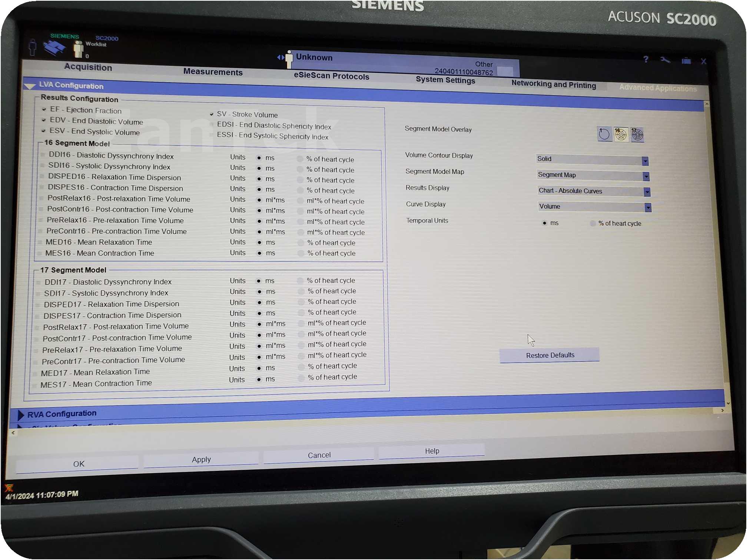
Task: Open the Worklist patient icon
Action: (78, 49)
